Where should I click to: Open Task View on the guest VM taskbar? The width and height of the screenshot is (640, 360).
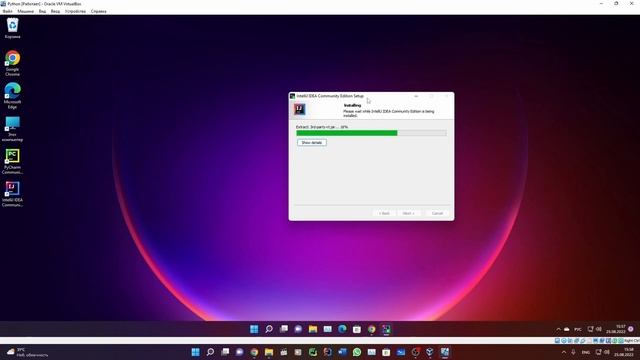(283, 329)
